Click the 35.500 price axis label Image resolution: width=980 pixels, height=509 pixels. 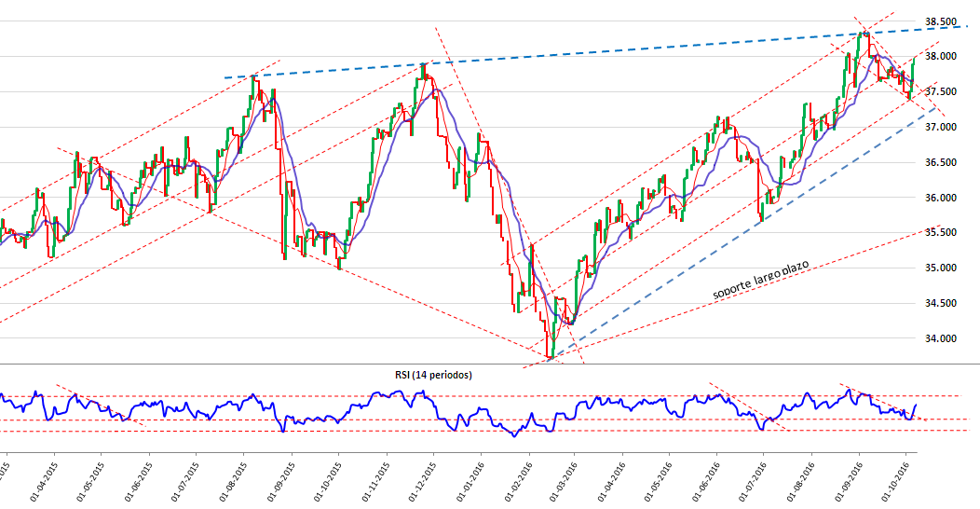click(x=941, y=233)
